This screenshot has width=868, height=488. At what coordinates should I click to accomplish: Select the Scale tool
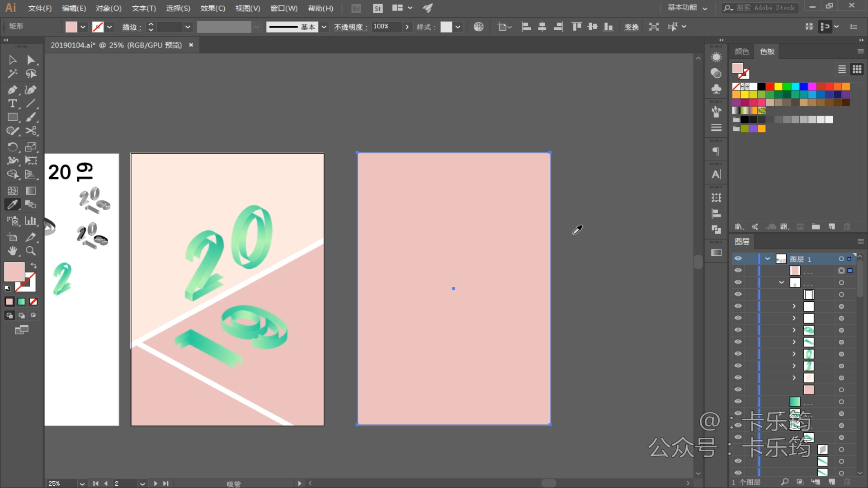(x=31, y=147)
